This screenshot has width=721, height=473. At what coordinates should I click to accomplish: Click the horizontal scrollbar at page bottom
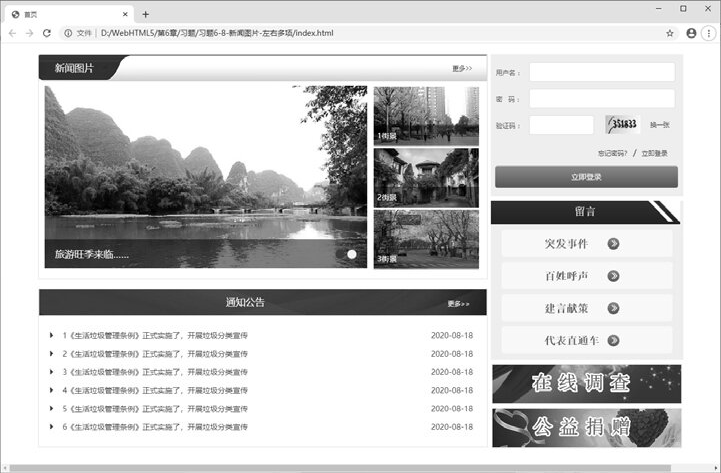340,468
